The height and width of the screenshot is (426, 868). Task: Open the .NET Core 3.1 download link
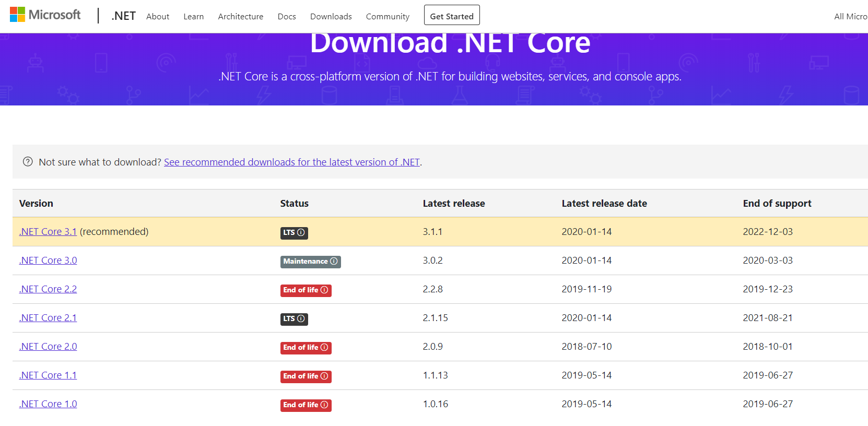(x=48, y=232)
